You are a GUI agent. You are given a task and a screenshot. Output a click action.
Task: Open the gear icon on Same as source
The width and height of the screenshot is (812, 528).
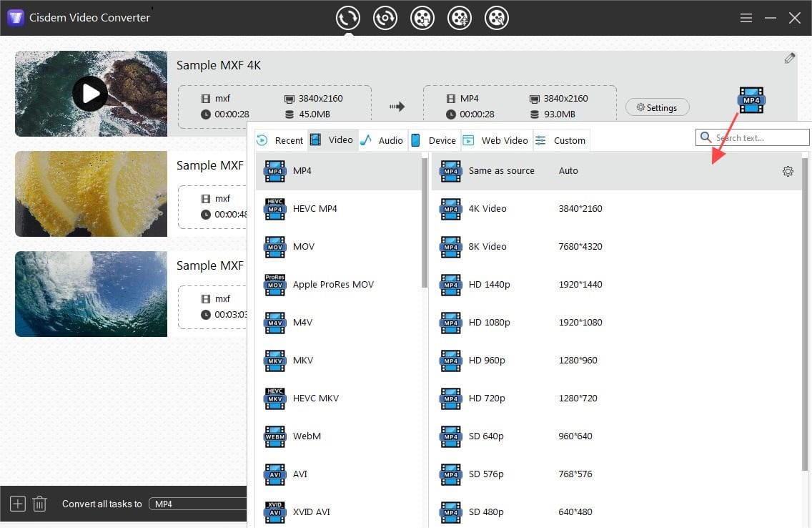pyautogui.click(x=788, y=171)
